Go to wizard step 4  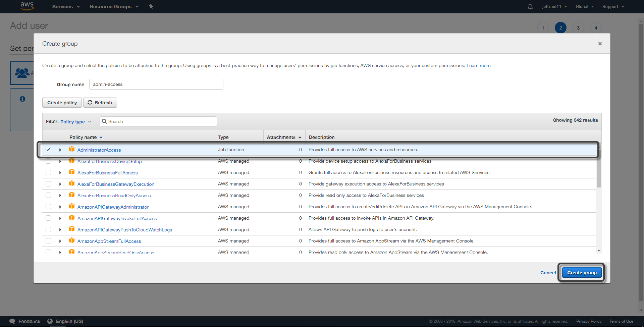pos(596,28)
